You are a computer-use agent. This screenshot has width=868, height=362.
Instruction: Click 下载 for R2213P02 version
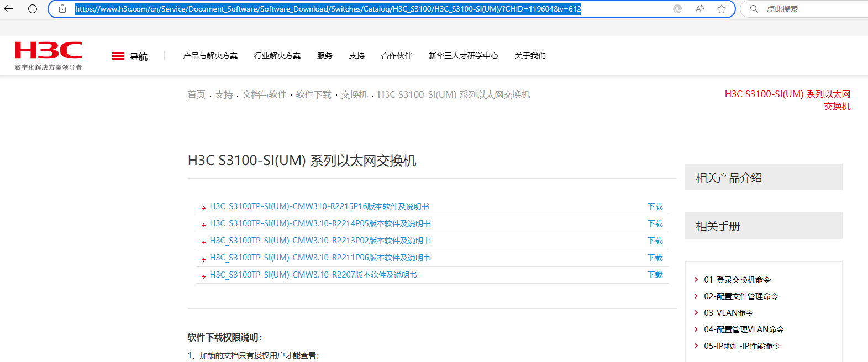pyautogui.click(x=655, y=241)
